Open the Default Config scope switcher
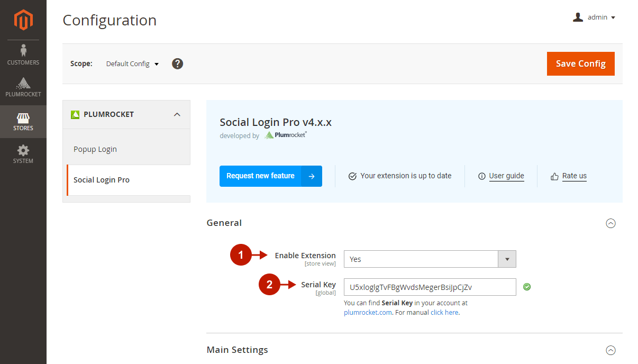Screen dimensions: 638x364 (132, 63)
